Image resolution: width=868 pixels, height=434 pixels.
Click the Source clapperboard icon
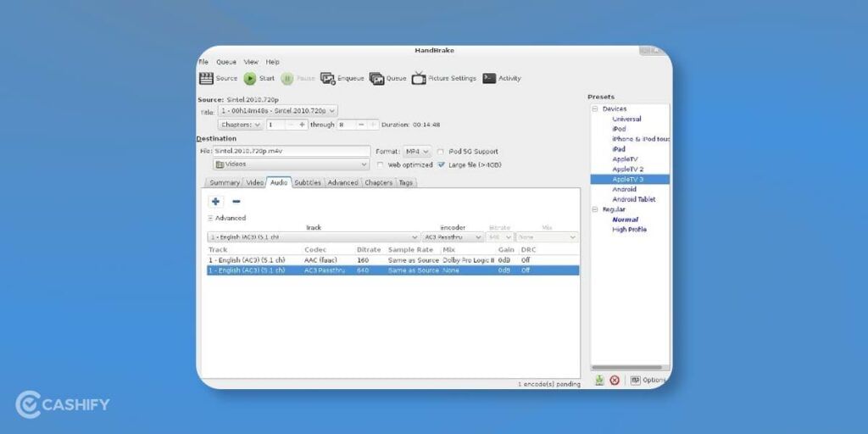pos(207,79)
